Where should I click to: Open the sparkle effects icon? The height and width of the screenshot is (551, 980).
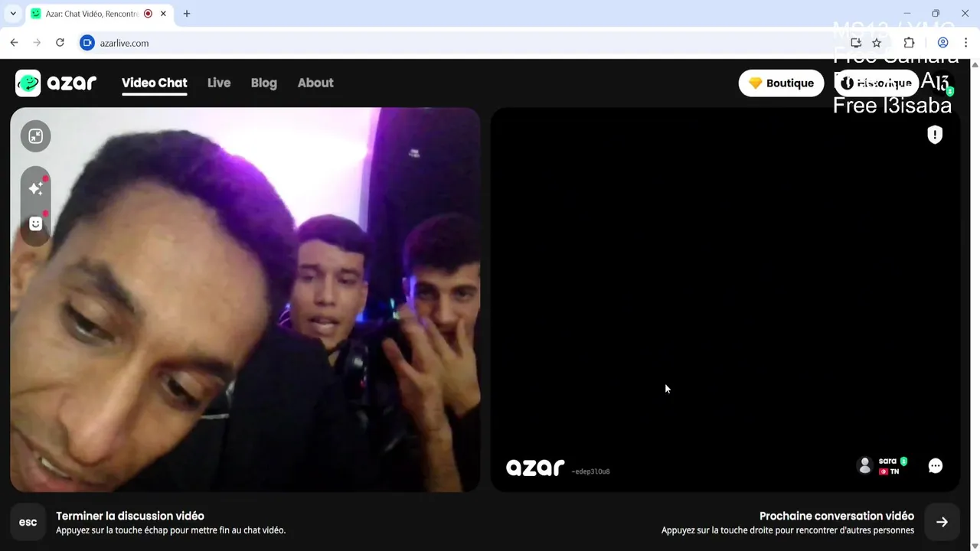(x=36, y=188)
